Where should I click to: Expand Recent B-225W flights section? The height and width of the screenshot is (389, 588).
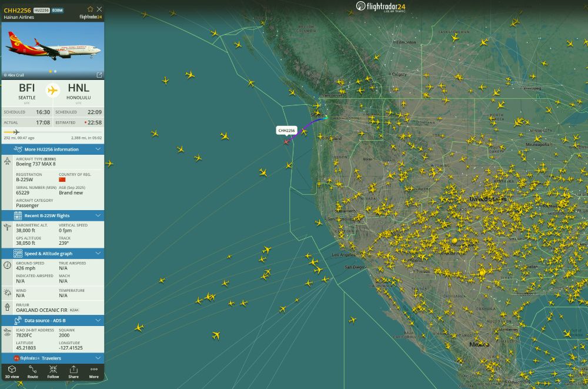[x=53, y=215]
